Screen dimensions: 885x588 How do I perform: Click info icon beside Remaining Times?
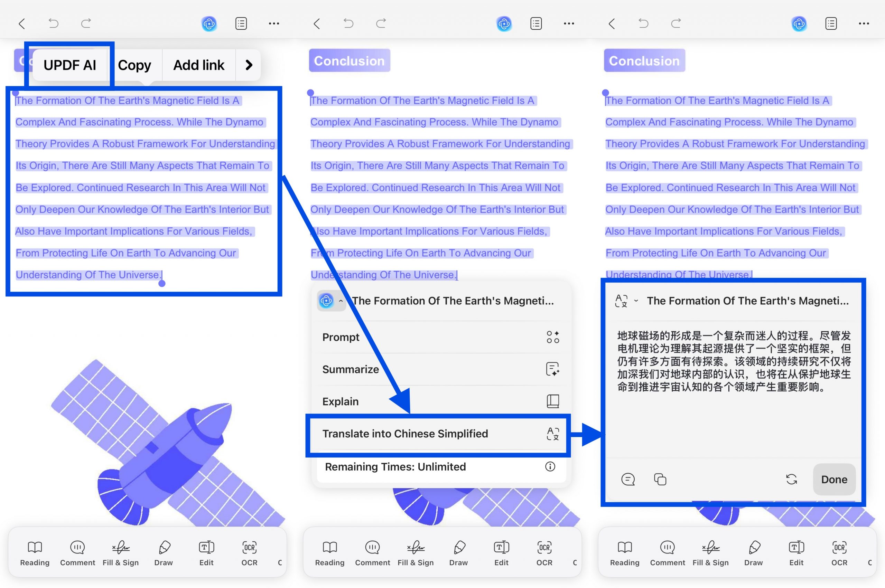550,466
